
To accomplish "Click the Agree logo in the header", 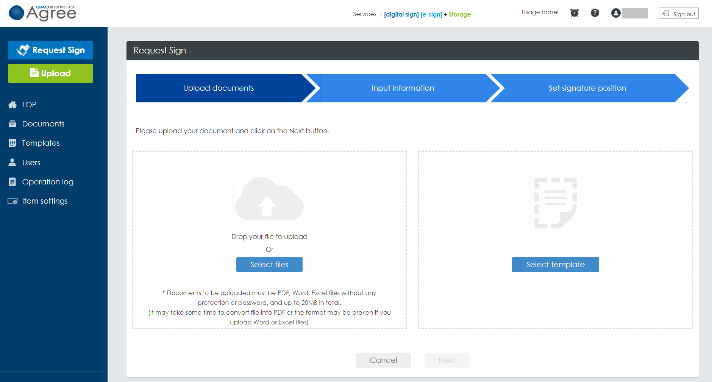I will [43, 13].
